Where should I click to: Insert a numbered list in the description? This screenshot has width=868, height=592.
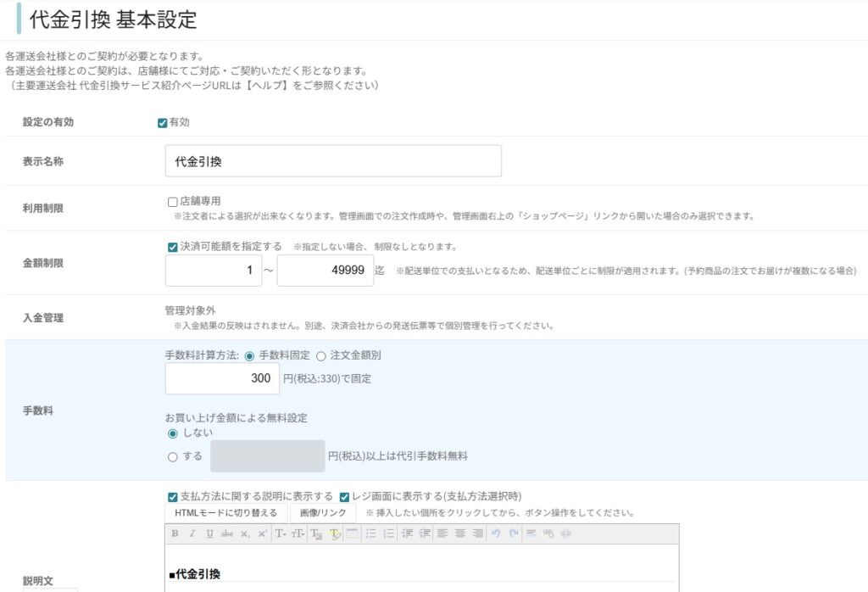[x=389, y=533]
